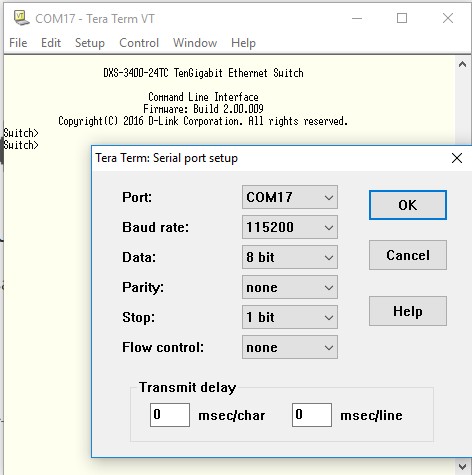Open the Help menu in menu bar

[x=243, y=43]
